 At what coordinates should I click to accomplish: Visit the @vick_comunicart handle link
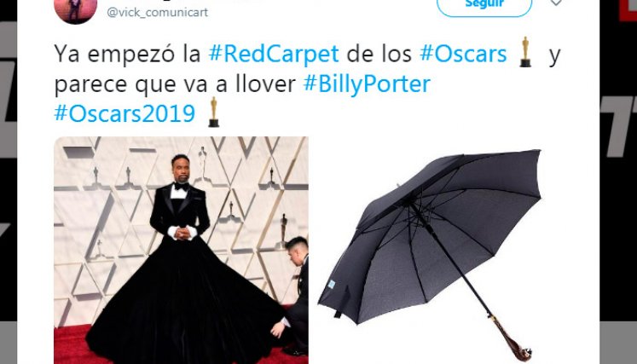click(157, 12)
